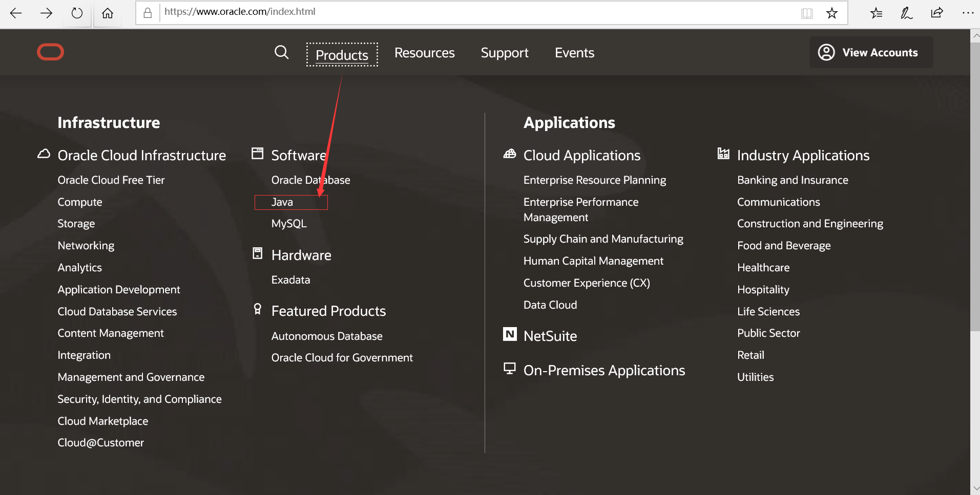Visit Cloud Marketplace link
The width and height of the screenshot is (980, 495).
tap(103, 421)
